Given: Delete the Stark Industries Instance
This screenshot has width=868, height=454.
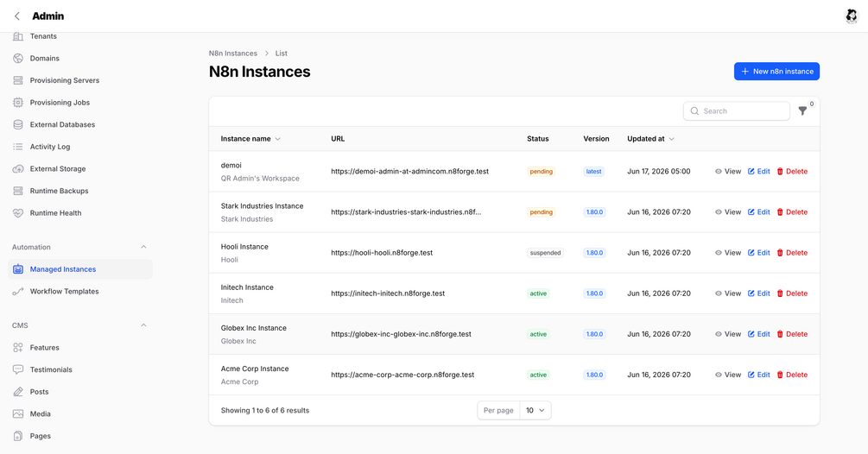Looking at the screenshot, I should click(792, 212).
